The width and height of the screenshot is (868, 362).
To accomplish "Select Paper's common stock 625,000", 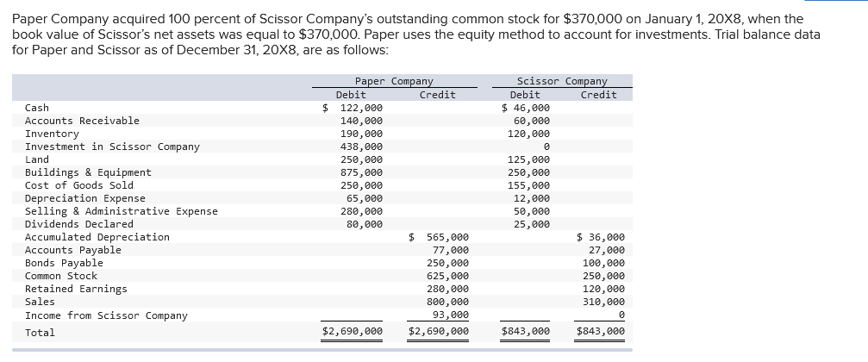I will [x=447, y=276].
